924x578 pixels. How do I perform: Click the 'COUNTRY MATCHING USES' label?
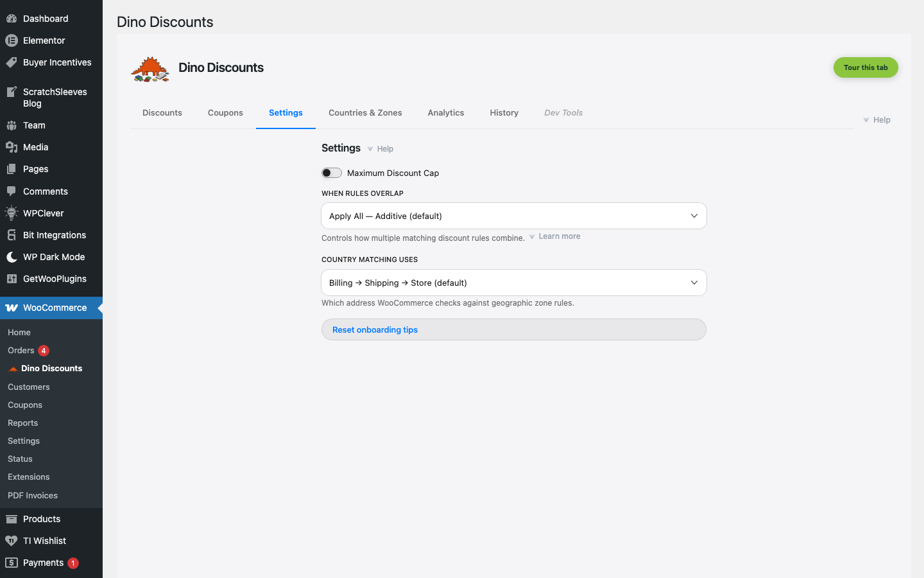point(370,259)
